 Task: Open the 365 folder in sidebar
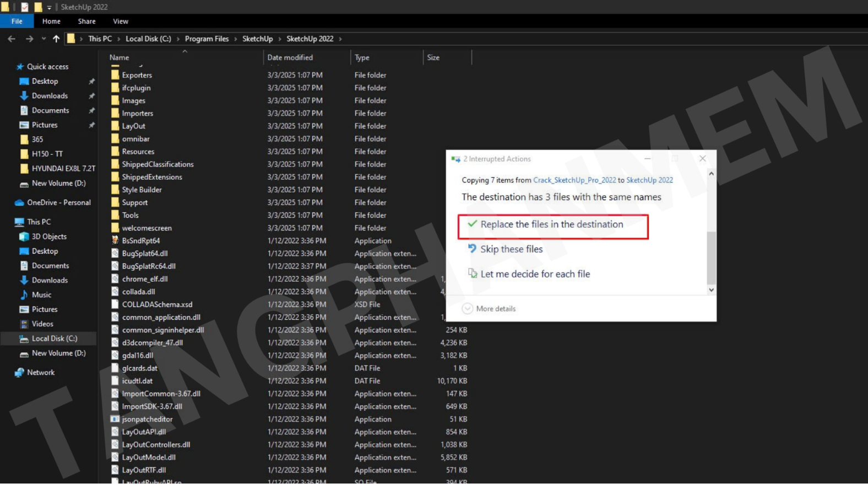(x=37, y=139)
